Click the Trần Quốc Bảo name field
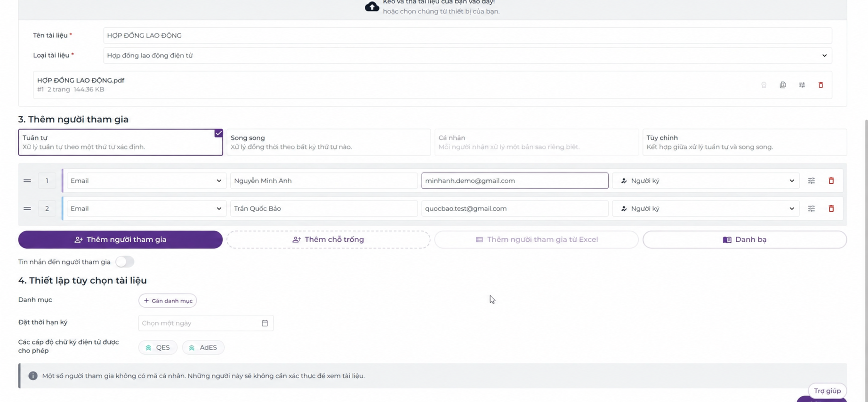Image resolution: width=868 pixels, height=402 pixels. pyautogui.click(x=324, y=208)
